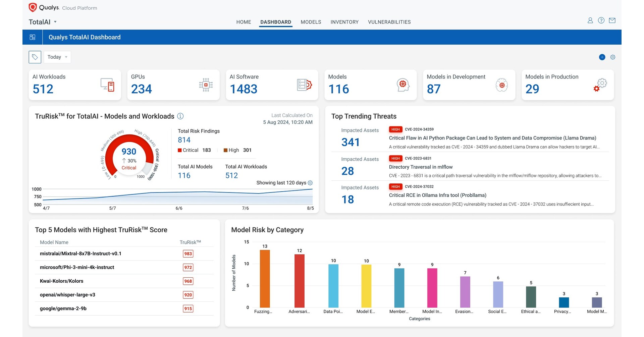644x337 pixels.
Task: Add a widget with blue plus icon
Action: click(x=602, y=57)
